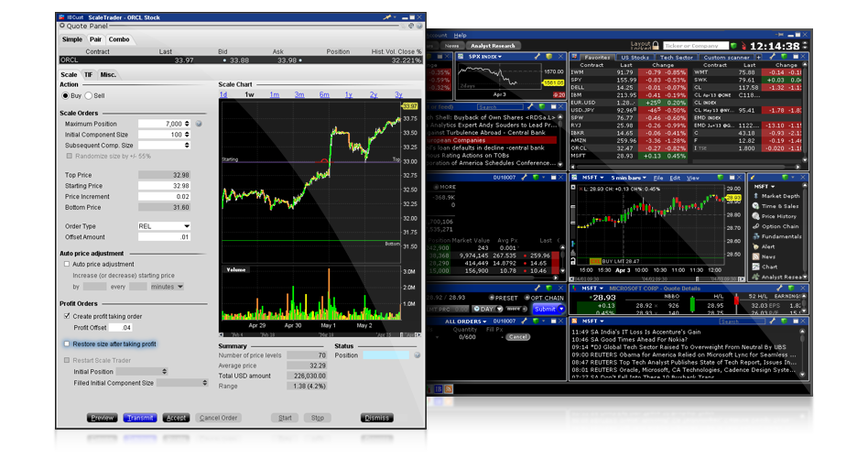This screenshot has height=458, width=868.
Task: Click Initial Component Size spinner arrows
Action: (187, 135)
